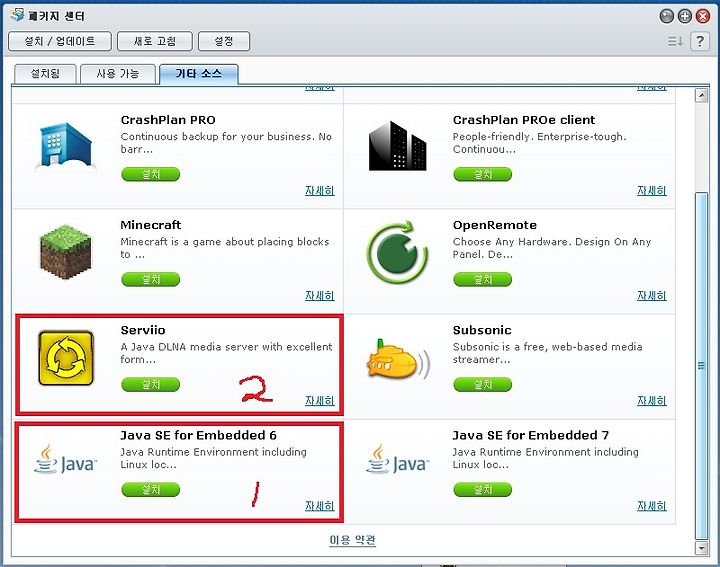Open 자세히 details link for Serviio
This screenshot has width=720, height=567.
pyautogui.click(x=320, y=401)
